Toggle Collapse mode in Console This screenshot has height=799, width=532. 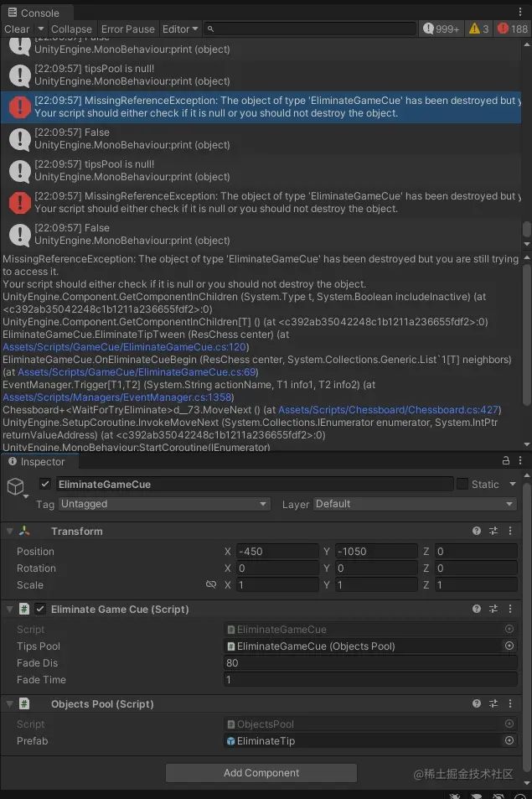tap(71, 29)
